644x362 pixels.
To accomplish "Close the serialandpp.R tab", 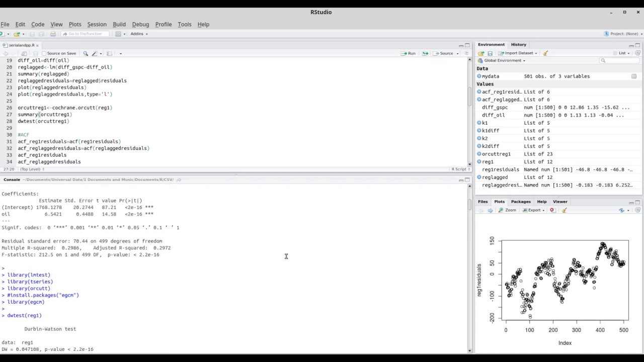I will coord(37,45).
